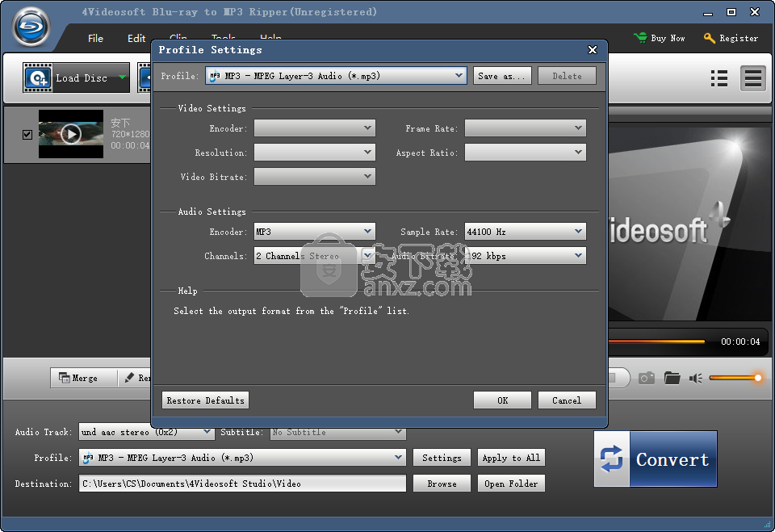Play the video thumbnail preview
The width and height of the screenshot is (775, 532).
[x=71, y=134]
